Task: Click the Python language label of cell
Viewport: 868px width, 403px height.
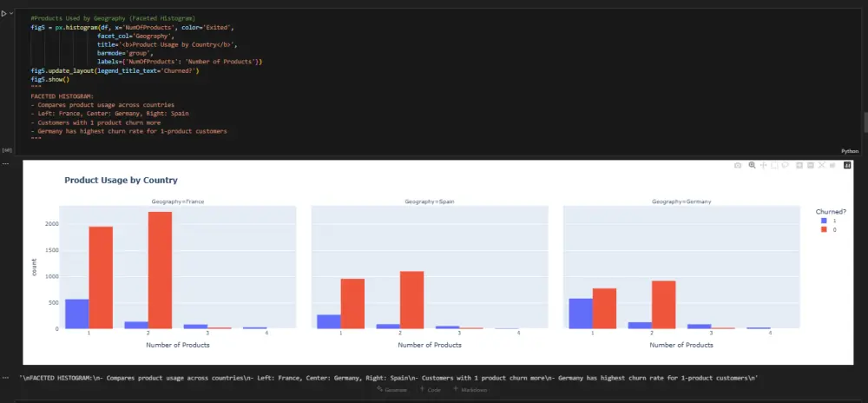Action: (850, 151)
